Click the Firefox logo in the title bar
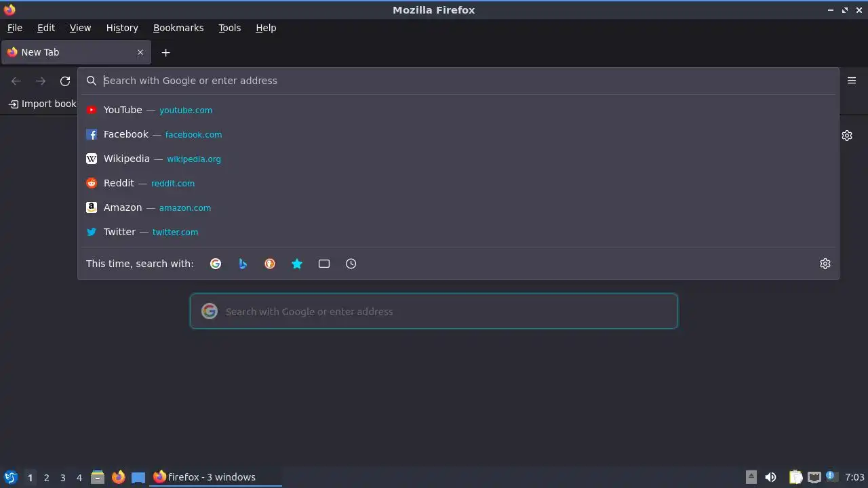The height and width of the screenshot is (488, 868). pos(9,9)
